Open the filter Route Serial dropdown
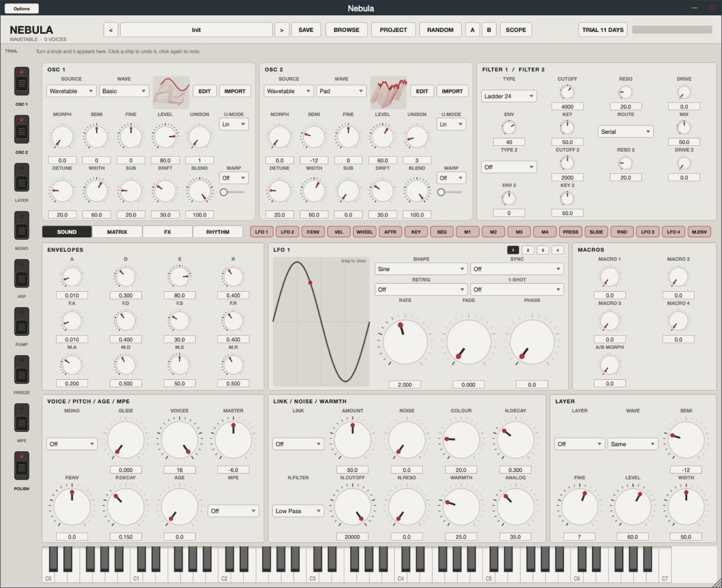Viewport: 722px width, 588px height. point(625,132)
